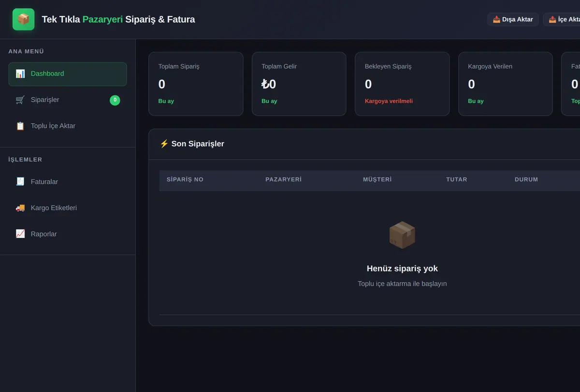This screenshot has width=580, height=392.
Task: Open the Raporlar section
Action: (68, 234)
